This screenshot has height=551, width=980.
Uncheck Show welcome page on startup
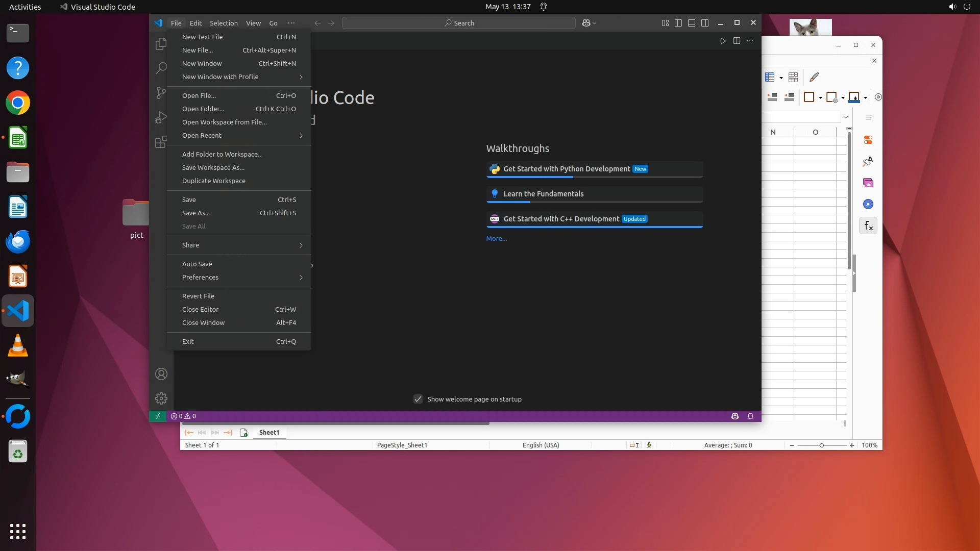click(418, 399)
